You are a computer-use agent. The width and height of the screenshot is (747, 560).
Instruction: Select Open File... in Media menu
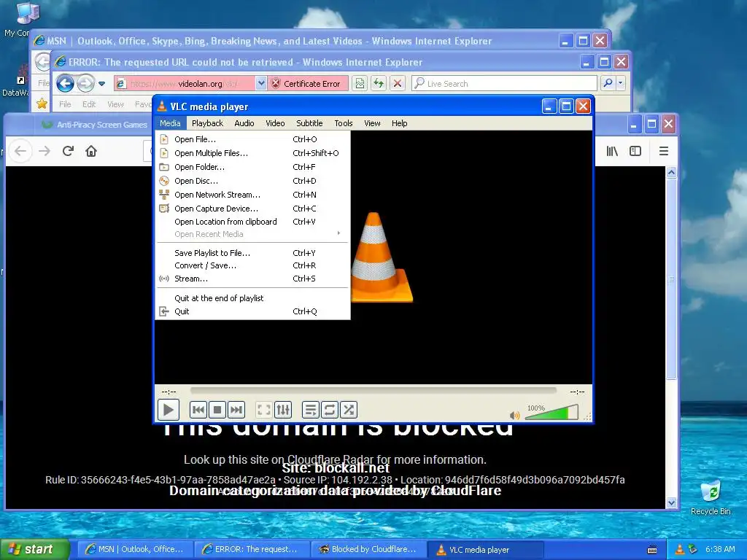click(x=252, y=139)
